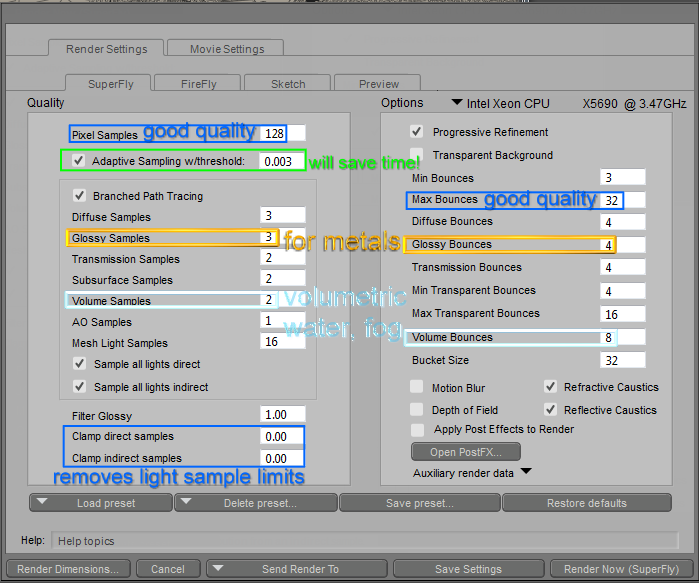Click the Render Dimensions button
Viewport: 699px width, 583px height.
point(68,569)
